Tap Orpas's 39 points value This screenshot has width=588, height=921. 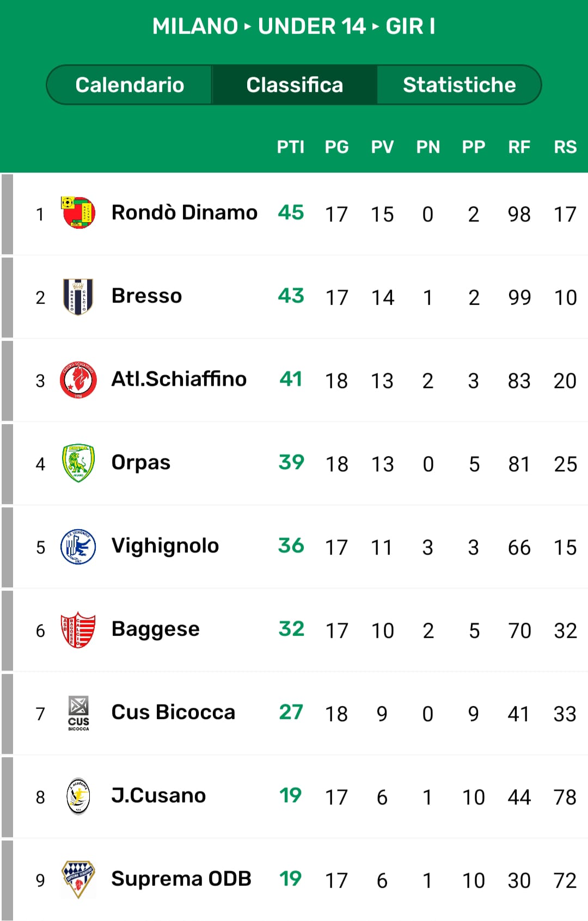tap(291, 462)
